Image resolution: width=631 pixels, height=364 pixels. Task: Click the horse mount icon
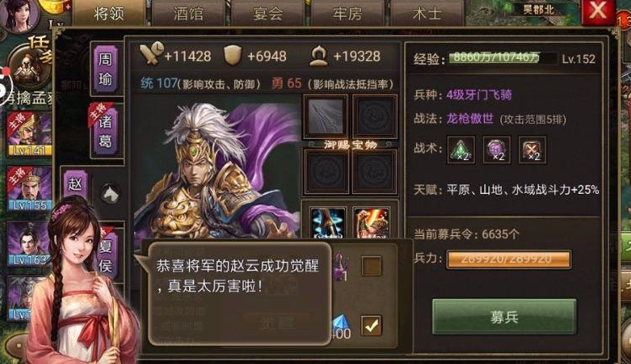tap(111, 194)
